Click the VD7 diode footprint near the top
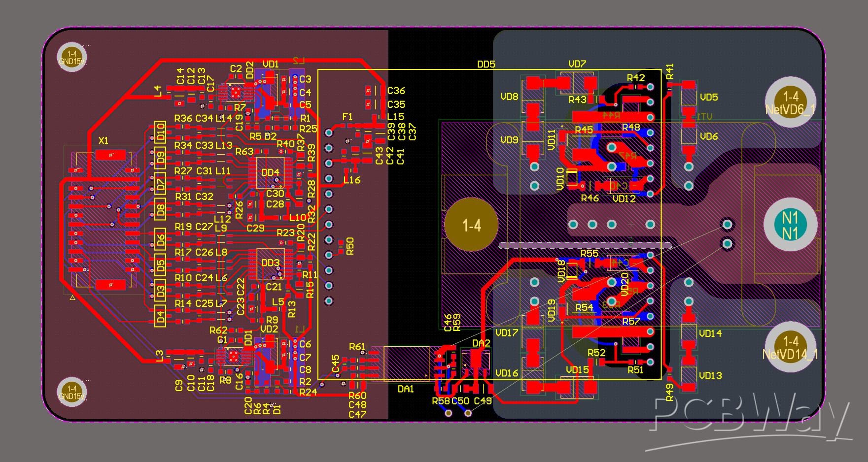The image size is (868, 462). click(576, 84)
